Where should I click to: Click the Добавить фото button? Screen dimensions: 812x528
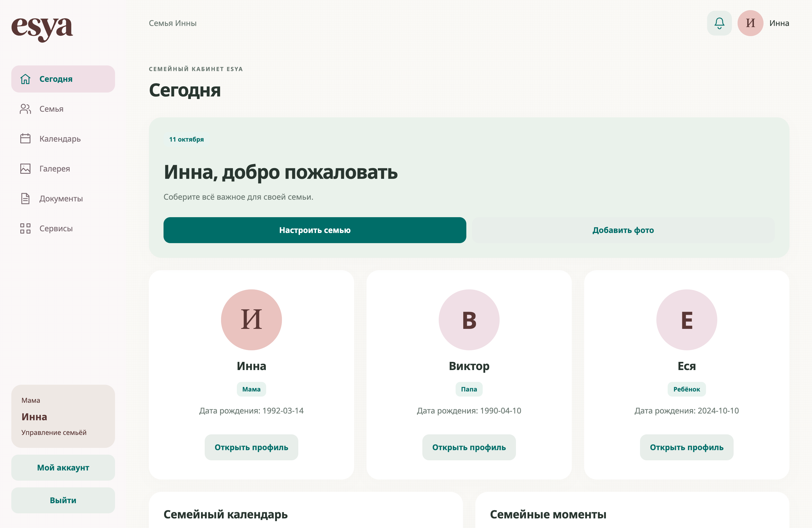[x=623, y=230]
